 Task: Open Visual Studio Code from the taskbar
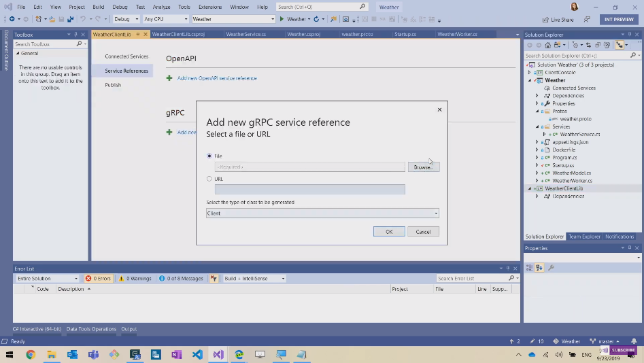tap(197, 355)
